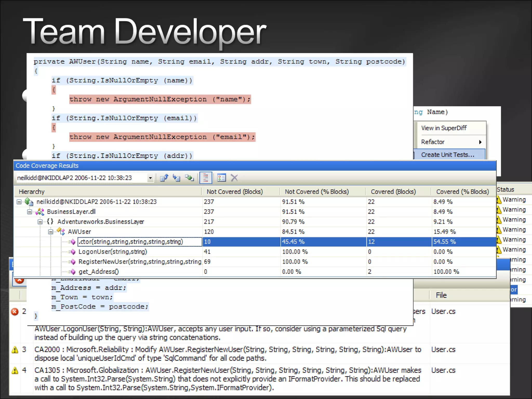532x399 pixels.
Task: Select Adventureworks.BusinessLayer tree label
Action: (x=101, y=222)
